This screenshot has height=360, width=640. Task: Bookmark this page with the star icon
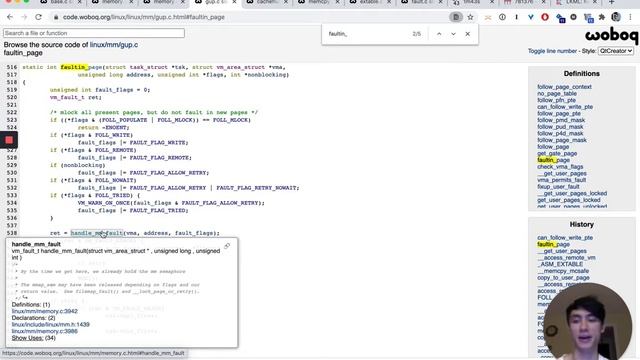point(471,17)
